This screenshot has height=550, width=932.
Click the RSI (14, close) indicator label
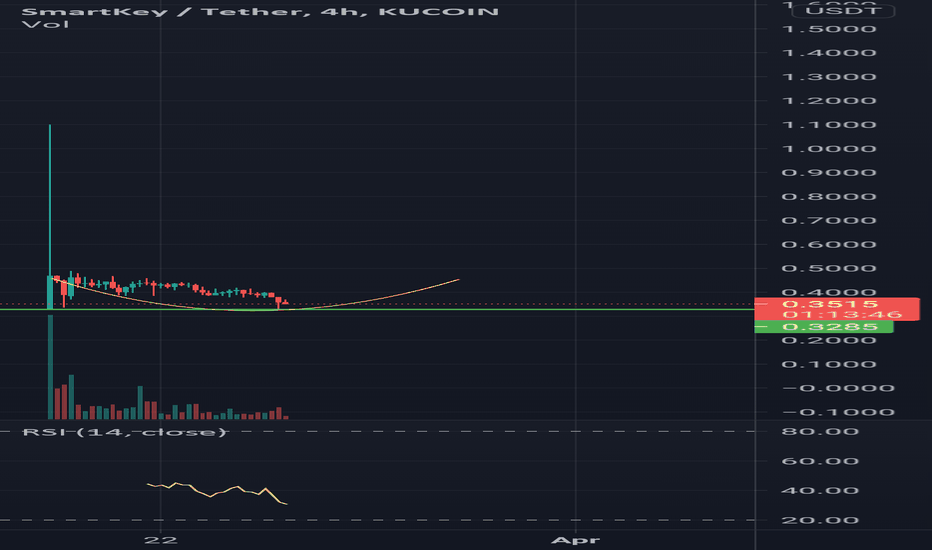click(x=124, y=432)
